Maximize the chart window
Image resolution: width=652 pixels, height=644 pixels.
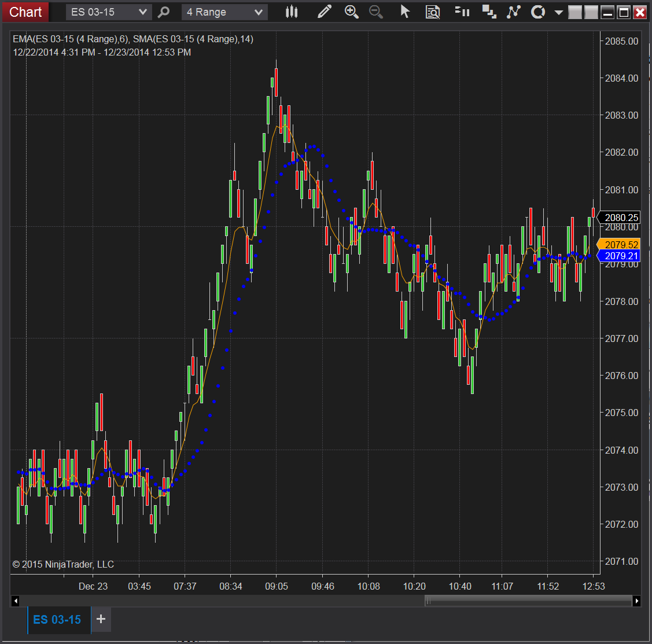point(624,13)
